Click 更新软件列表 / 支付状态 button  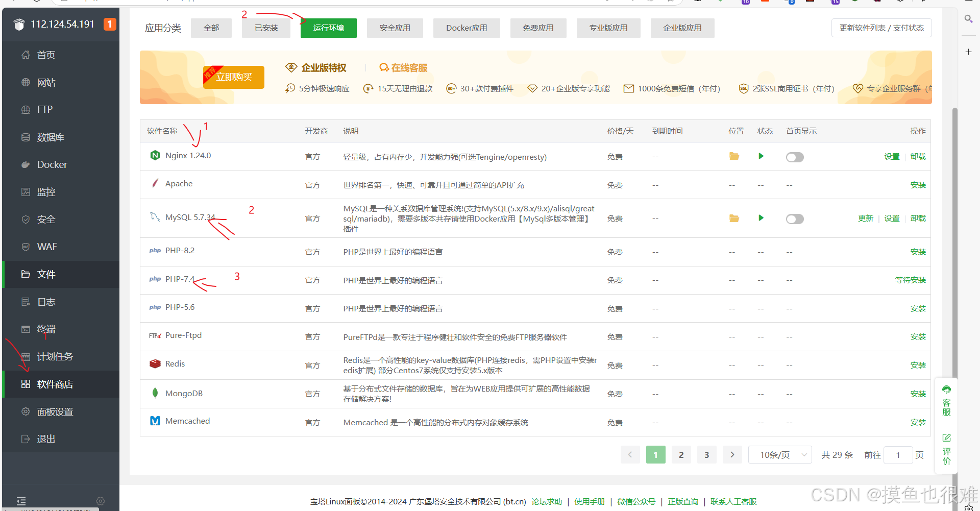click(881, 28)
